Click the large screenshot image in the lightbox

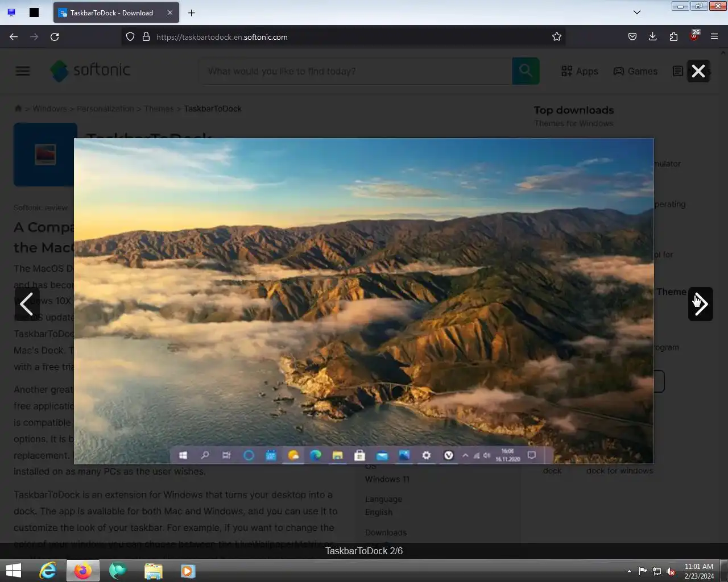(x=363, y=301)
